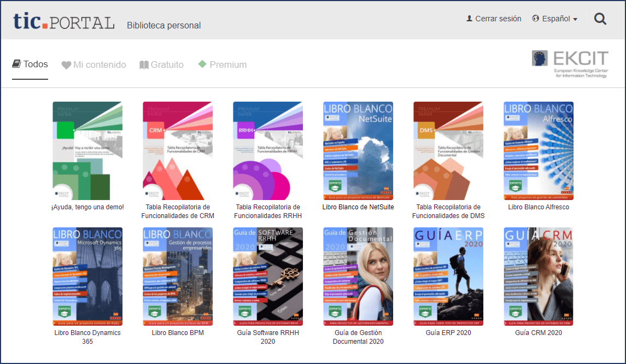Click the book icon of Todos tab
Image resolution: width=626 pixels, height=364 pixels.
coord(16,64)
